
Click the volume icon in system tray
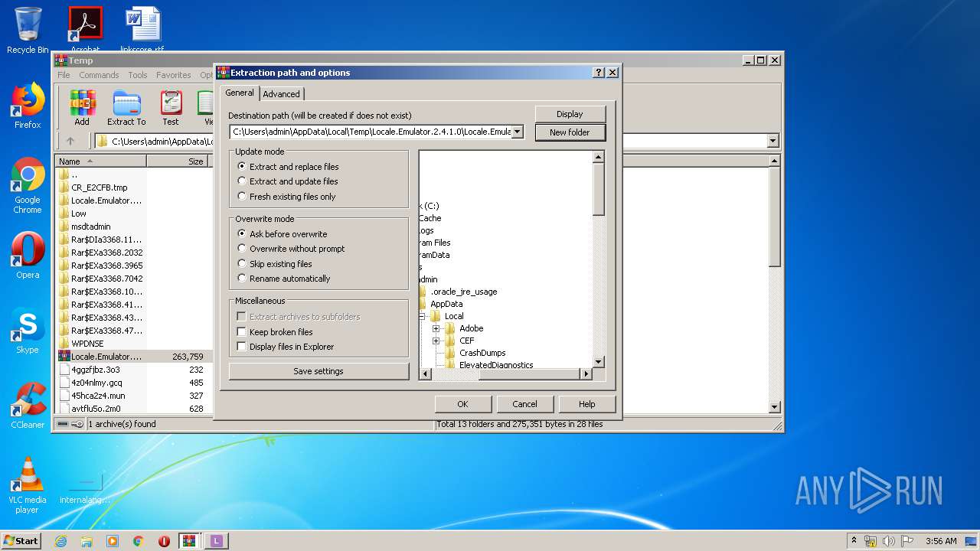pos(888,541)
